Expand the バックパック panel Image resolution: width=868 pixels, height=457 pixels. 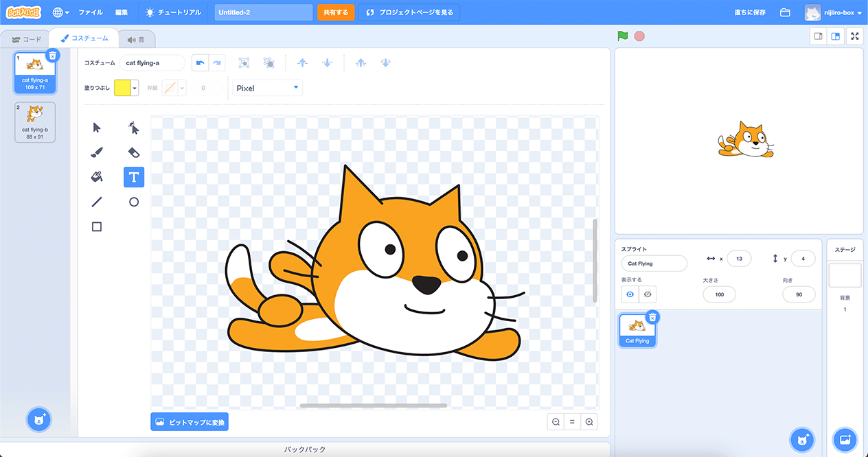tap(305, 449)
